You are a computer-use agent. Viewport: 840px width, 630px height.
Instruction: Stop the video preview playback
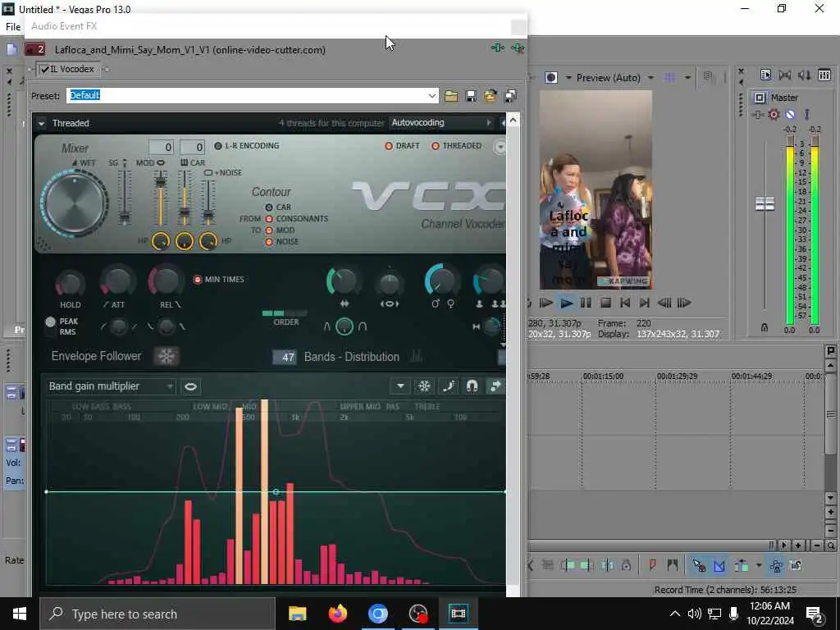coord(605,304)
